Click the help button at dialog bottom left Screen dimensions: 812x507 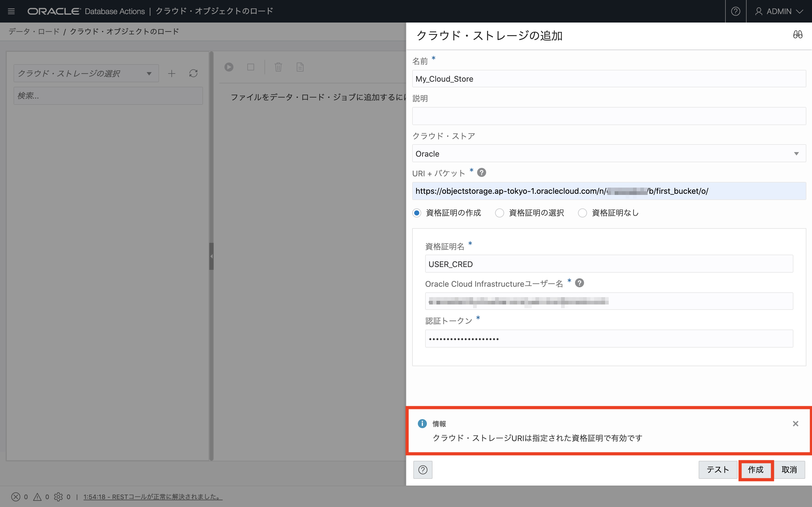[x=422, y=470]
